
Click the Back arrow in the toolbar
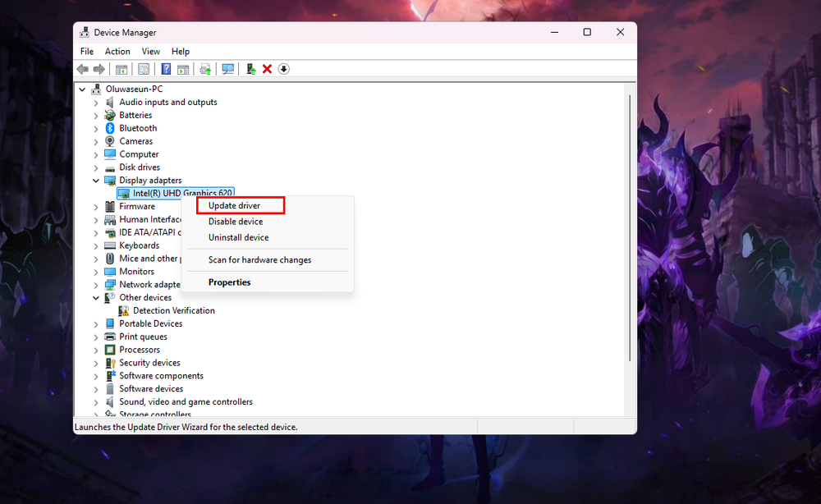coord(82,69)
